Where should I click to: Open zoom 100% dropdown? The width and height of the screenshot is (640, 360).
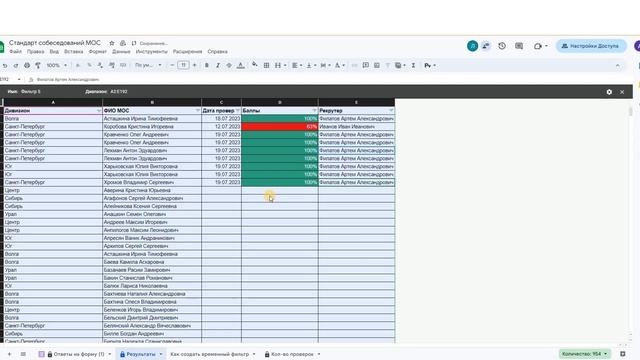pyautogui.click(x=57, y=65)
